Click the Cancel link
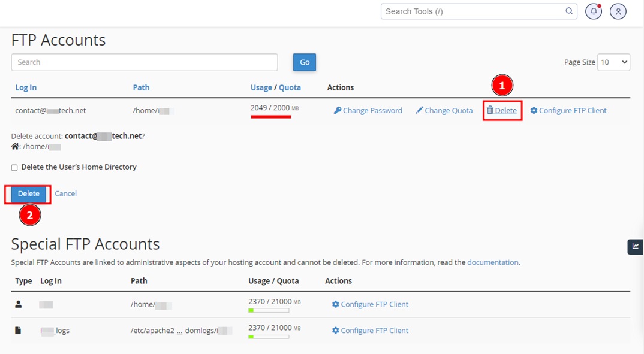The image size is (644, 354). tap(66, 193)
